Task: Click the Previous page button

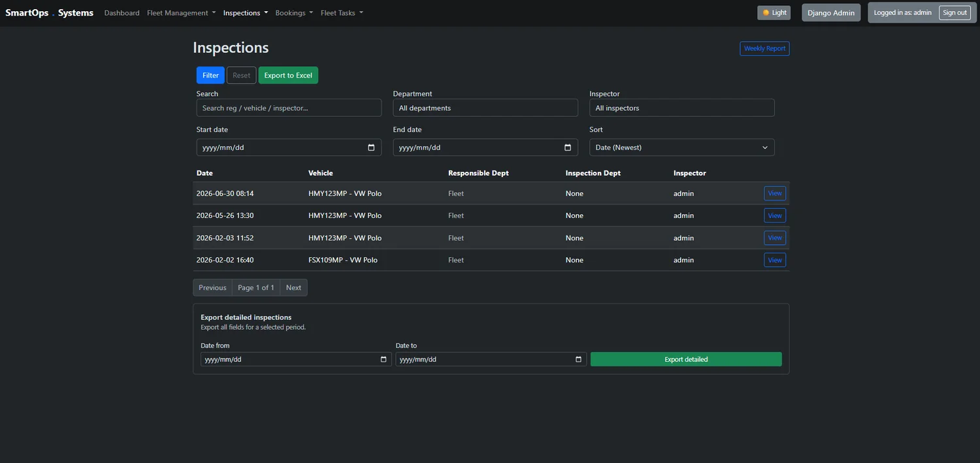Action: [x=212, y=287]
